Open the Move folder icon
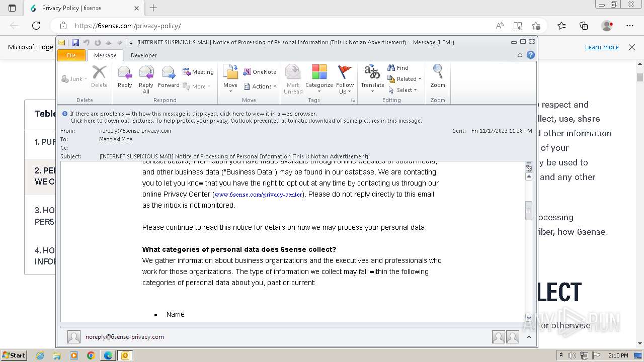Viewport: 644px width, 362px height. (230, 79)
